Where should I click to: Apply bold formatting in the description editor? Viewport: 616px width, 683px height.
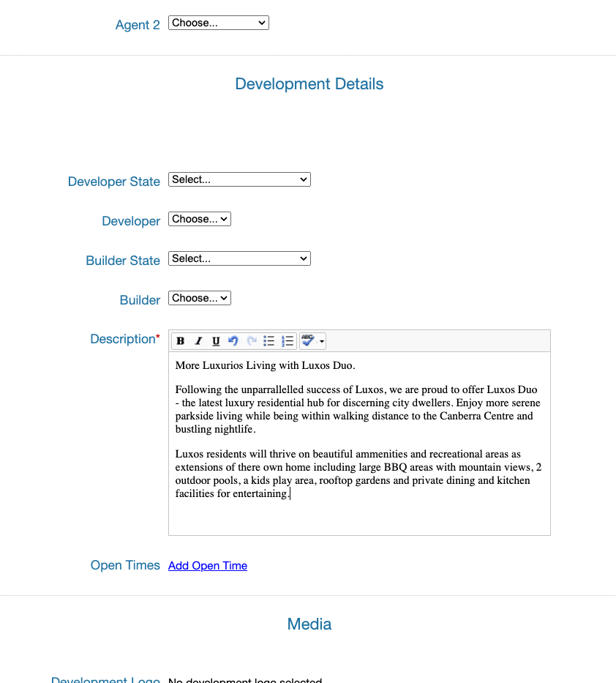180,340
